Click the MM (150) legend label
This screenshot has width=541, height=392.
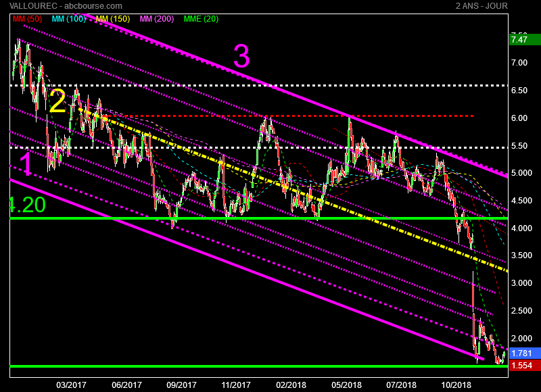pos(113,19)
